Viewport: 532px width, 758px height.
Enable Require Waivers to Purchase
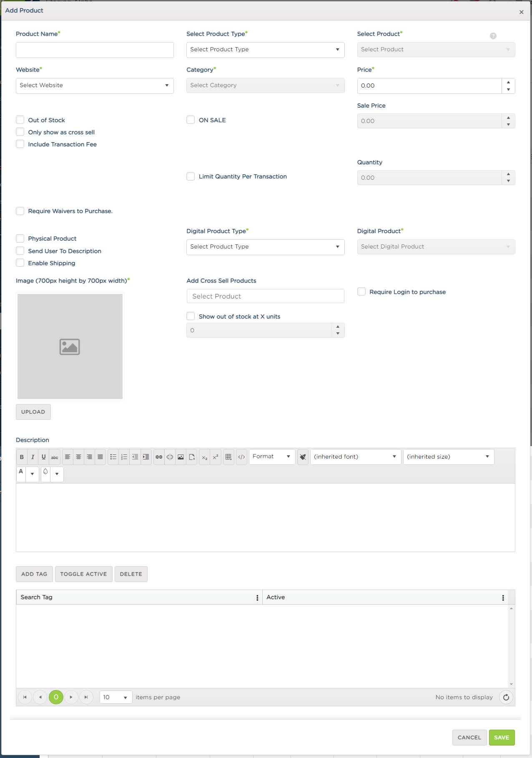(20, 211)
